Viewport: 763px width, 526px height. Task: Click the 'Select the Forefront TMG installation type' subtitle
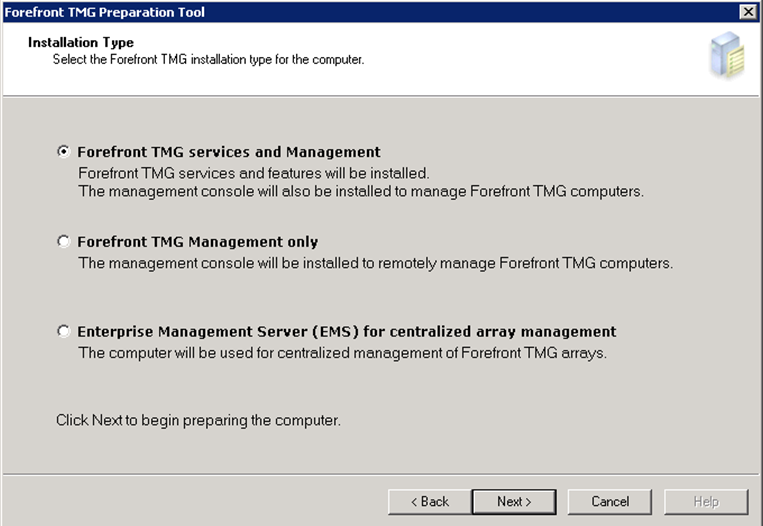(x=208, y=60)
